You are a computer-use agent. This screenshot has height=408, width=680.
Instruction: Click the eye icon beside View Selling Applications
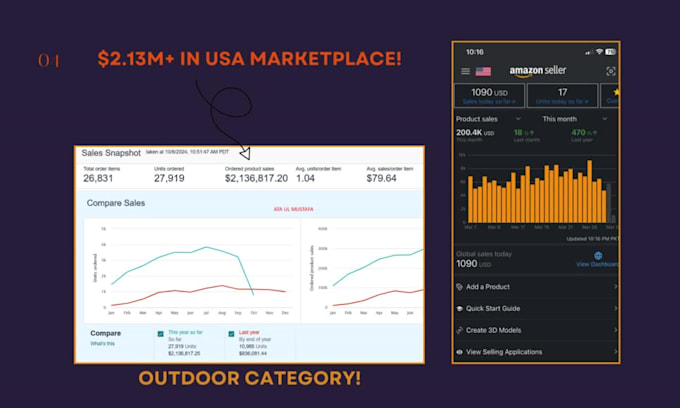[x=460, y=352]
